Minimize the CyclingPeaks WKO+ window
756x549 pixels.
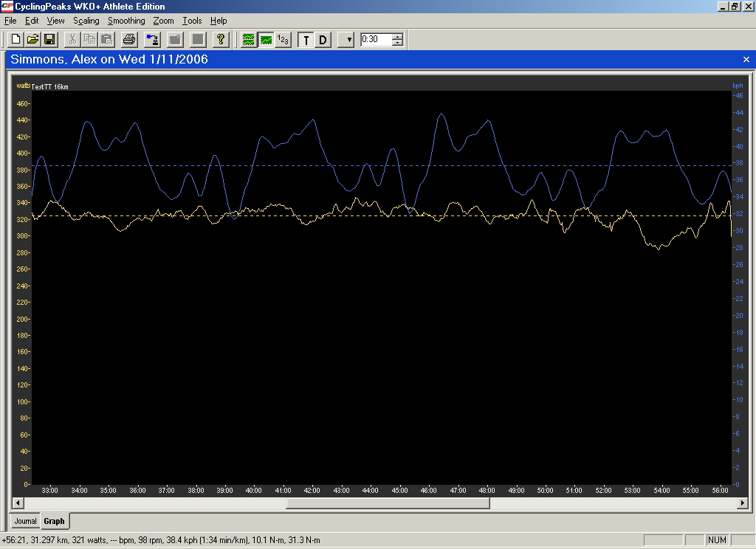(723, 6)
